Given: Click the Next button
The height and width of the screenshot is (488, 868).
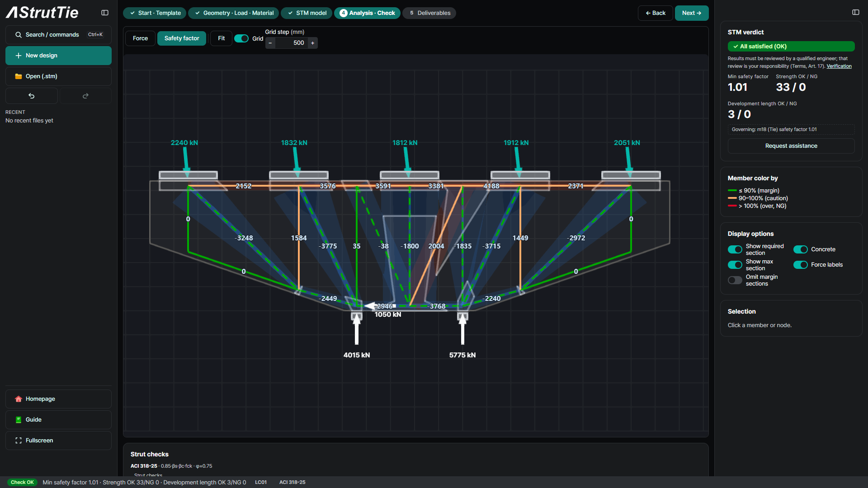Looking at the screenshot, I should [692, 13].
